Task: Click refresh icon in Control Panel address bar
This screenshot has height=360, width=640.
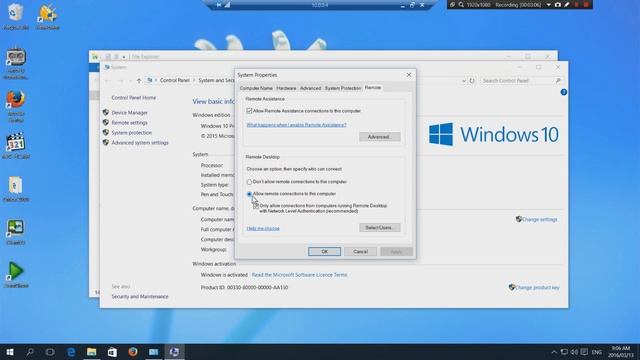Action: coord(472,81)
